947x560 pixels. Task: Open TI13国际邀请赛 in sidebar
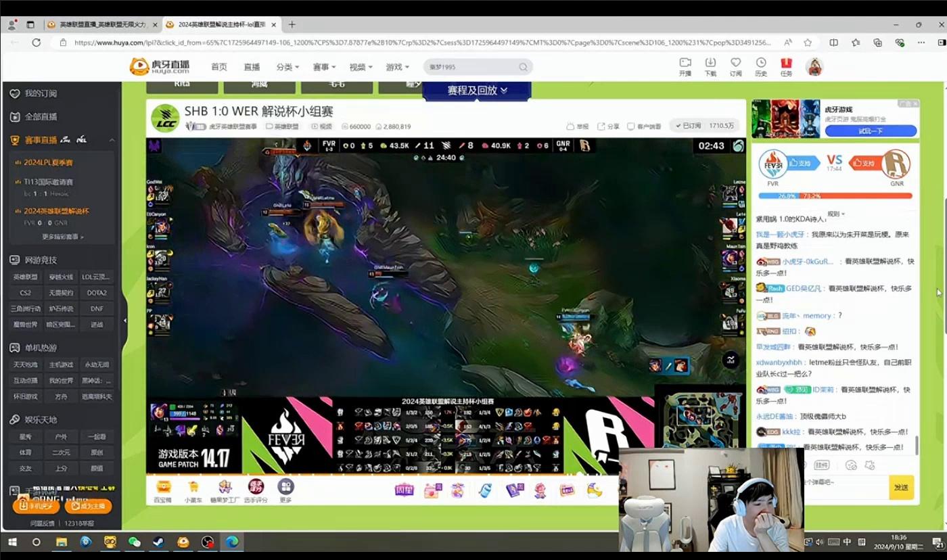pos(48,182)
